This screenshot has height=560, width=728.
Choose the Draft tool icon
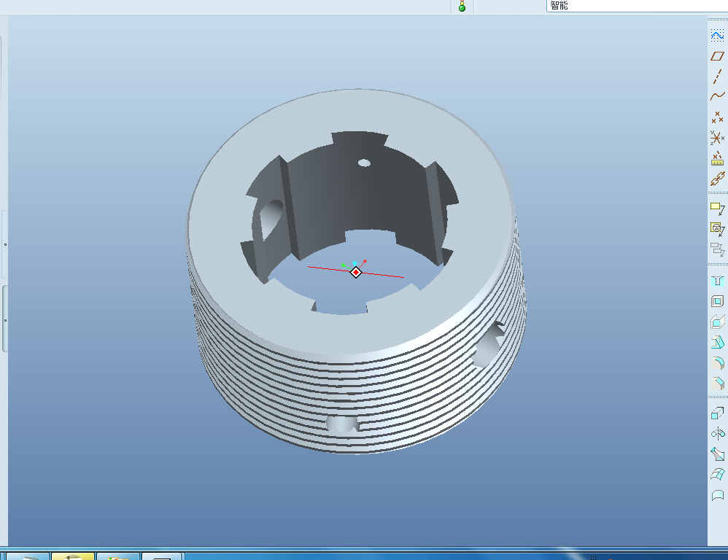(717, 343)
